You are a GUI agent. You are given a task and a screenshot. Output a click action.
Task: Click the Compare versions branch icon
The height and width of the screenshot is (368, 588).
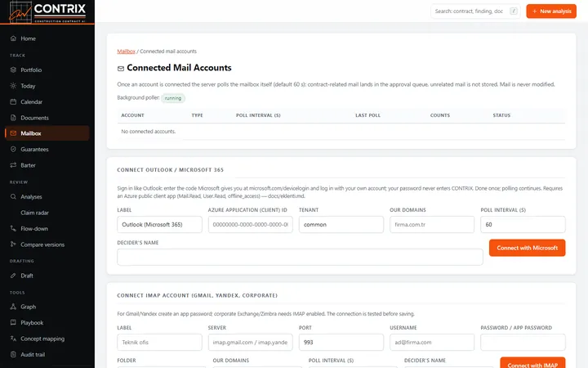pyautogui.click(x=13, y=244)
